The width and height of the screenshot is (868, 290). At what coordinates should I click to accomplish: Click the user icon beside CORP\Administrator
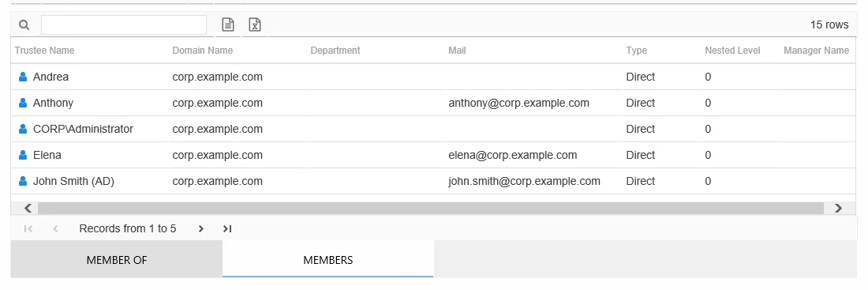point(23,130)
